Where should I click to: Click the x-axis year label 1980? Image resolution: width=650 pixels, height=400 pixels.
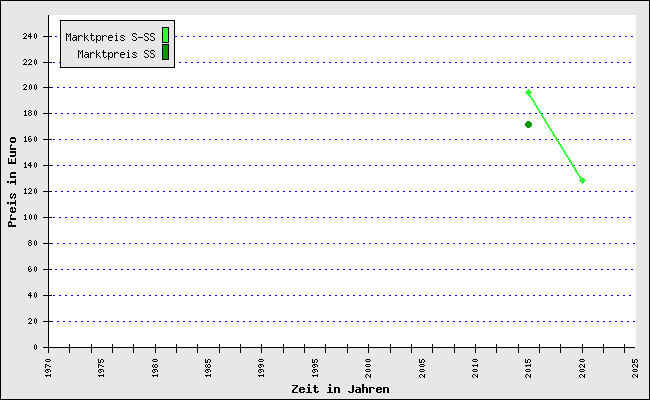pos(155,368)
